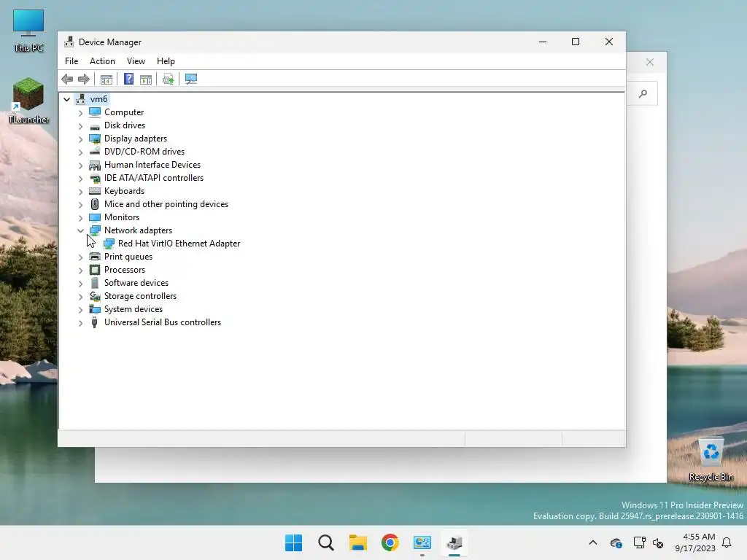Click the Universal Serial Bus controllers icon
The height and width of the screenshot is (560, 747).
[95, 322]
